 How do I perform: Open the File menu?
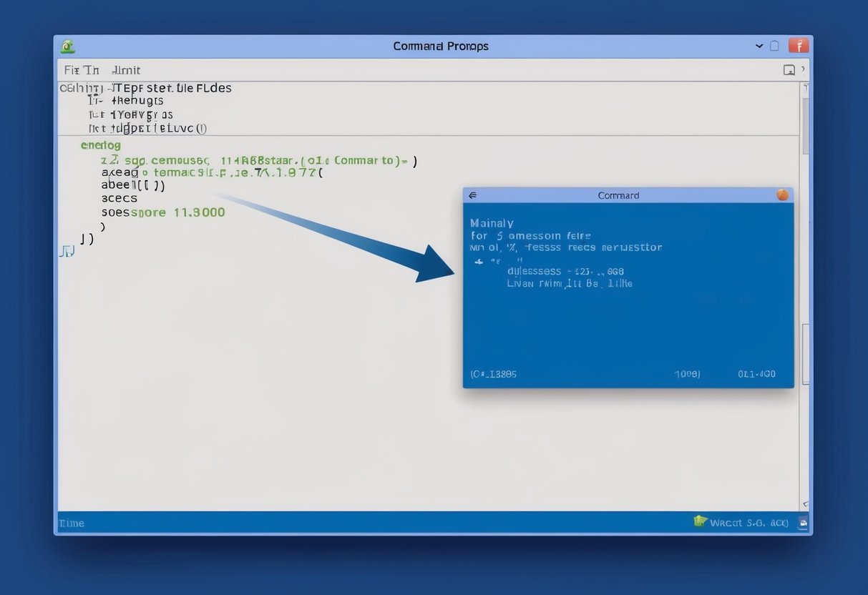click(79, 69)
